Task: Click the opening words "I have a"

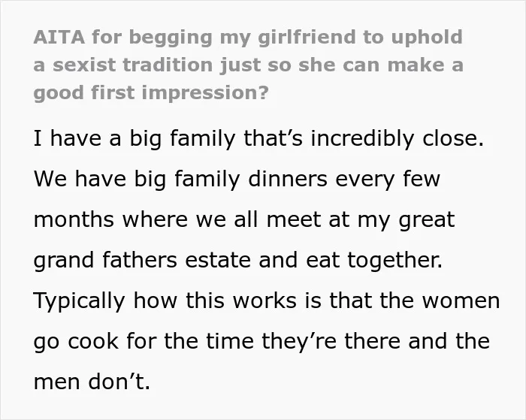Action: (77, 138)
